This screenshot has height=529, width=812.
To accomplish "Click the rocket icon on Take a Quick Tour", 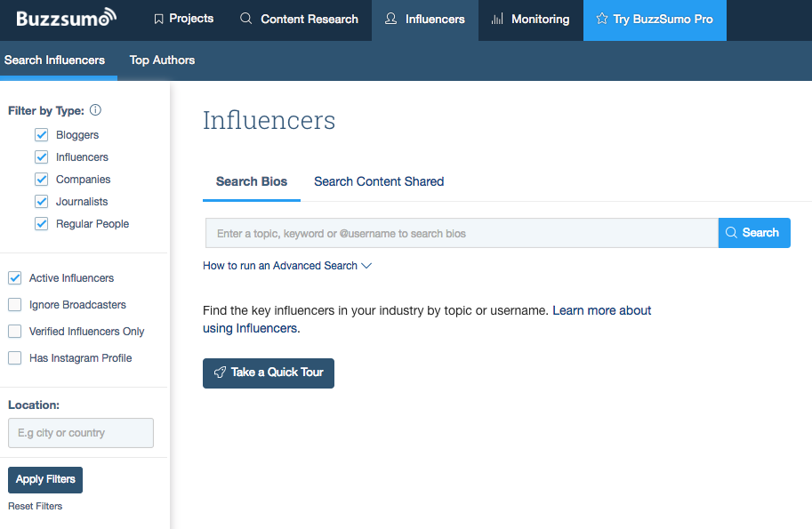I will click(x=220, y=373).
